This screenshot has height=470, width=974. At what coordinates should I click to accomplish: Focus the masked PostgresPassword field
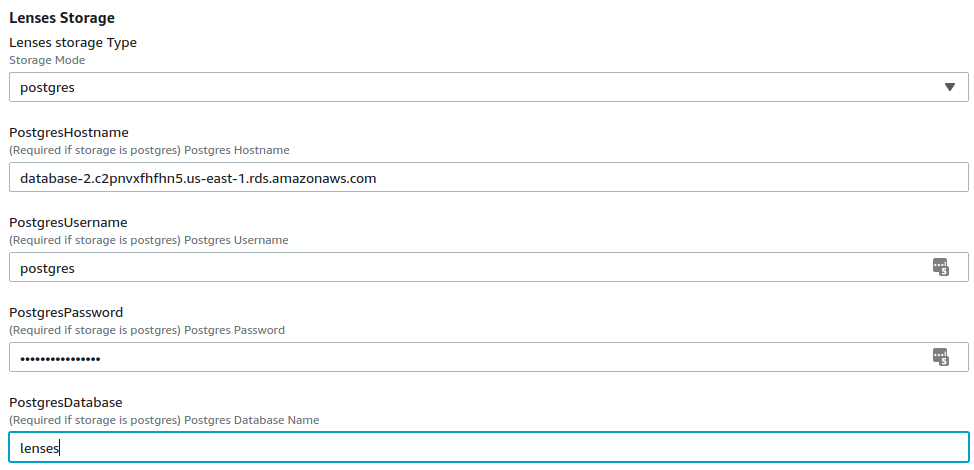click(x=488, y=357)
